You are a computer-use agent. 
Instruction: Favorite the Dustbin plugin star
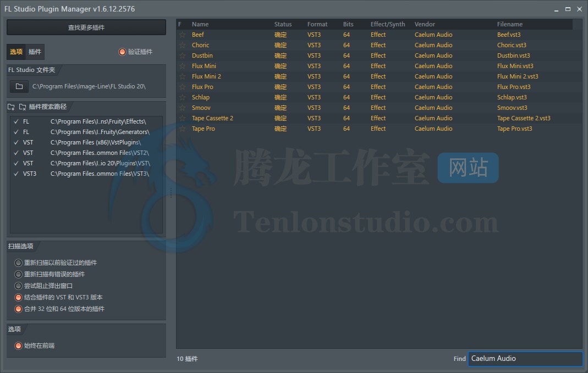pyautogui.click(x=182, y=56)
